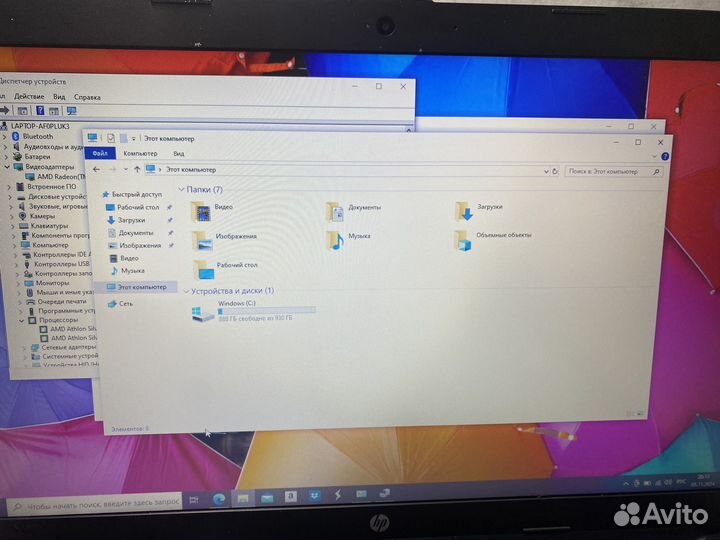
Task: Expand the Bluetooth category in Device Manager
Action: [x=5, y=136]
